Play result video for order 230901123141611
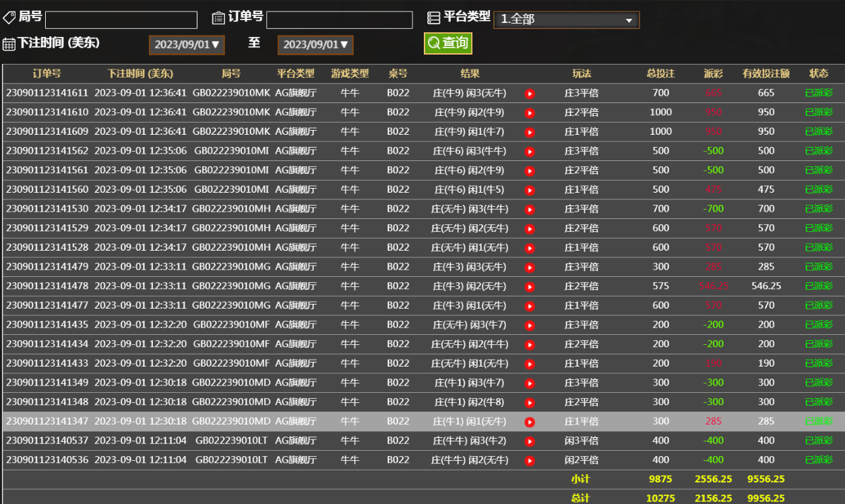 pyautogui.click(x=530, y=94)
